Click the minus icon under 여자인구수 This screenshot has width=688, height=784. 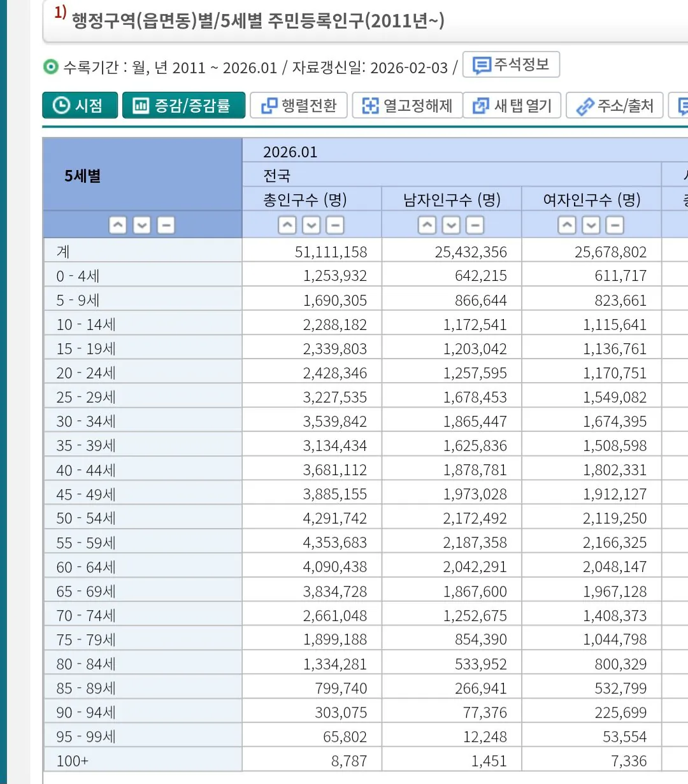pos(615,225)
